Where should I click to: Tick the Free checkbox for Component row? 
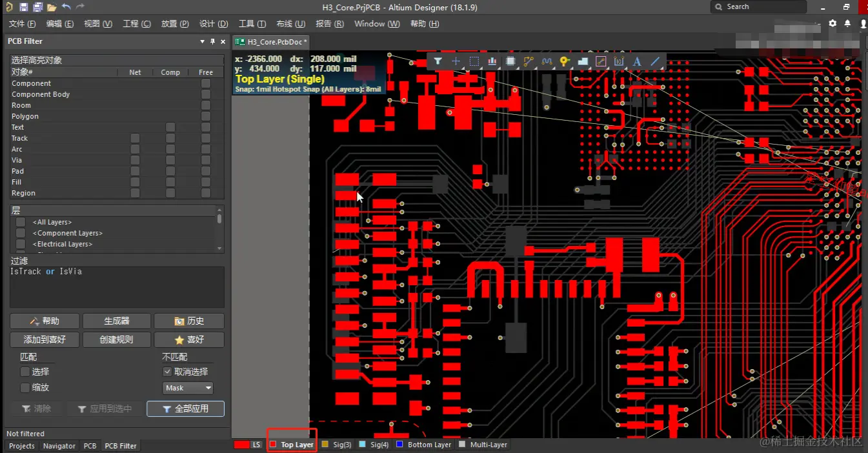point(206,83)
